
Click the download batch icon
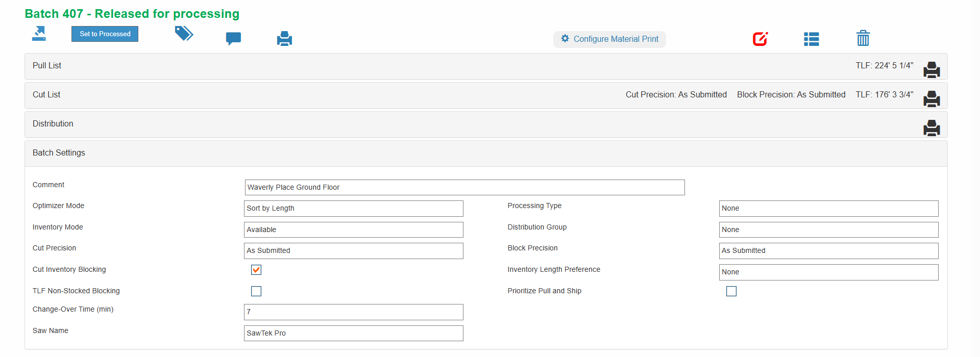(39, 34)
